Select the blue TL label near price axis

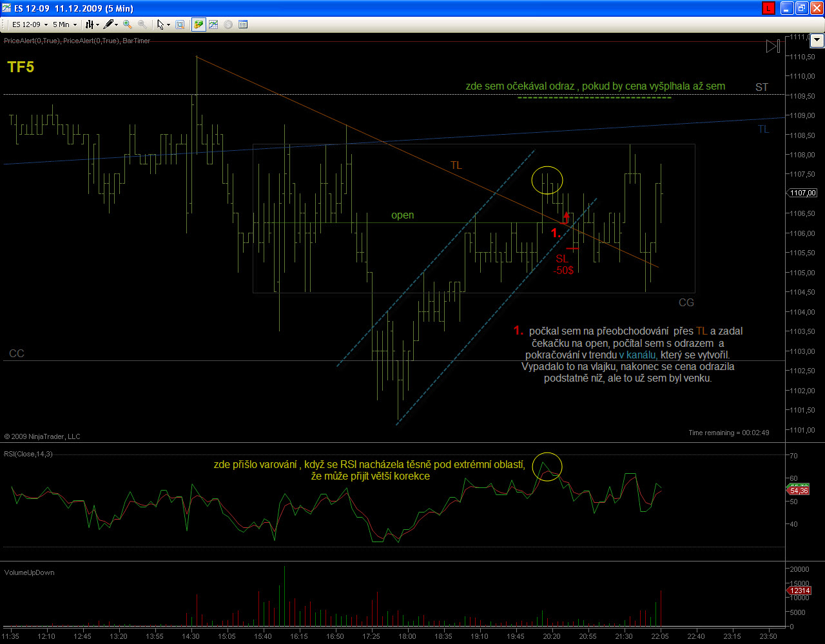pyautogui.click(x=763, y=129)
